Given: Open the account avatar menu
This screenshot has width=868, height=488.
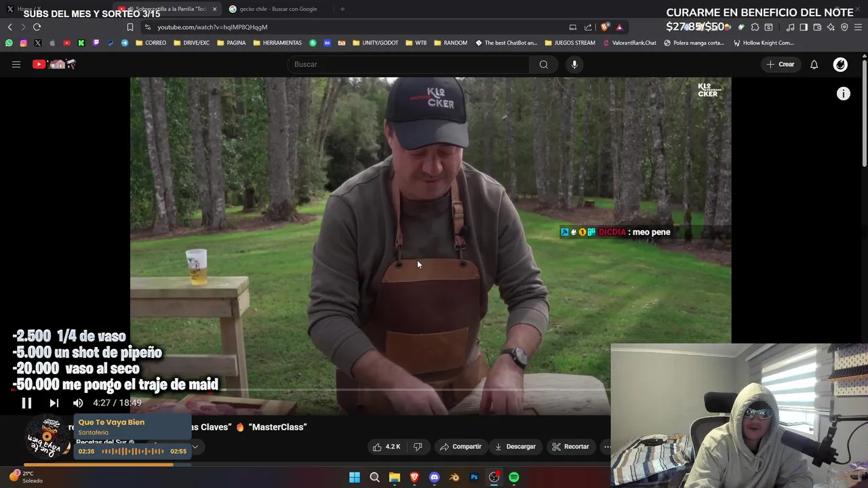Looking at the screenshot, I should [x=840, y=64].
